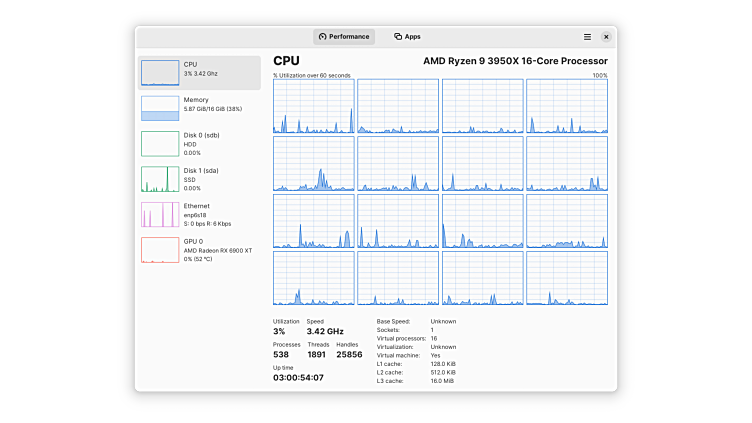Click the Apps tab windows icon
752x423 pixels.
[x=398, y=37]
